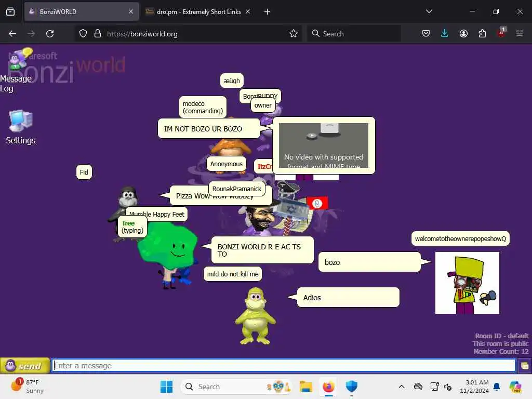
Task: Switch to the BonziWORLD tab
Action: (82, 12)
